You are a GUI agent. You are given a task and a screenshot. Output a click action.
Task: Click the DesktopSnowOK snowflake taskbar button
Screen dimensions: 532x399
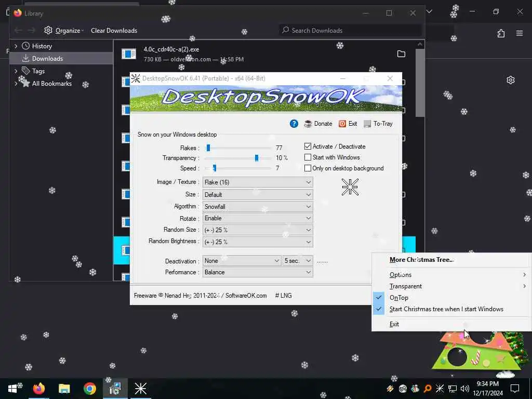pos(140,389)
